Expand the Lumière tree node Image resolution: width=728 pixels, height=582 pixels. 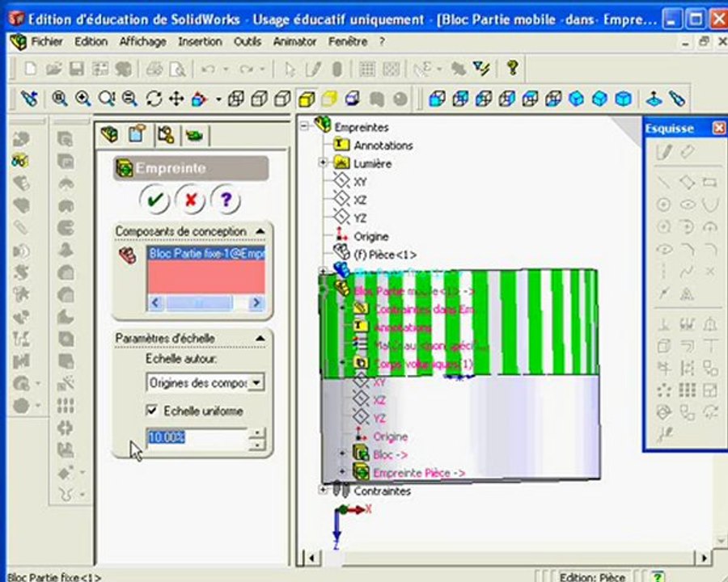click(323, 162)
